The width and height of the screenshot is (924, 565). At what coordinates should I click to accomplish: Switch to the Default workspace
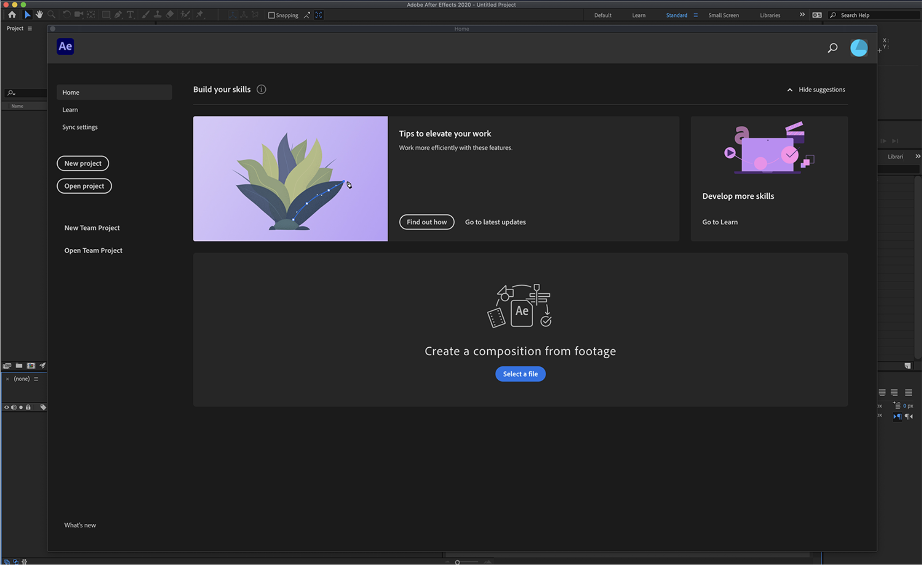(603, 15)
